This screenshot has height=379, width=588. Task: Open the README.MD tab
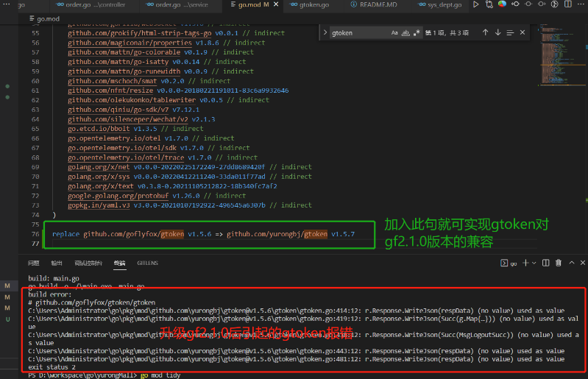[374, 5]
